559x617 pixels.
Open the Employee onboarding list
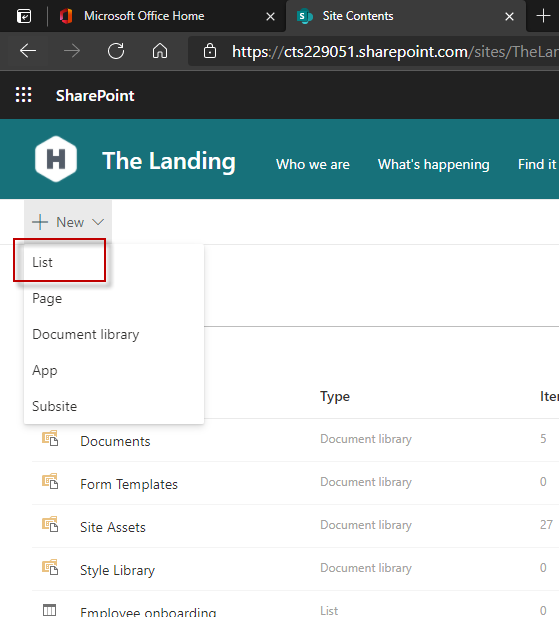[x=148, y=612]
